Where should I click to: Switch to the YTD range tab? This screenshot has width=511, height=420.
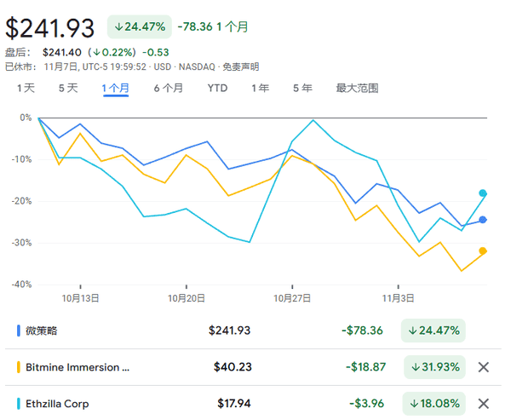pyautogui.click(x=217, y=88)
